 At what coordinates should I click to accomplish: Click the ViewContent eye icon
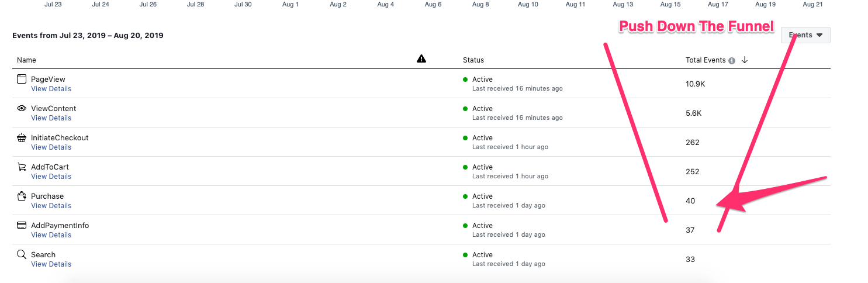[x=22, y=108]
